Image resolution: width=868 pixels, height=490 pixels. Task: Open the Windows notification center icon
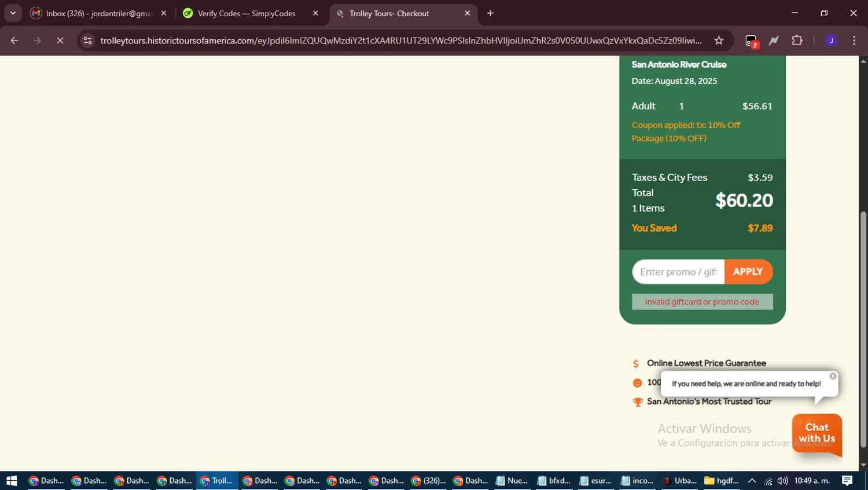click(847, 481)
